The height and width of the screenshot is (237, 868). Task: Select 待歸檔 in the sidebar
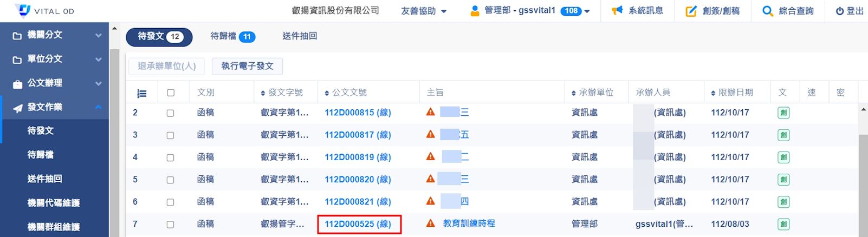[41, 155]
